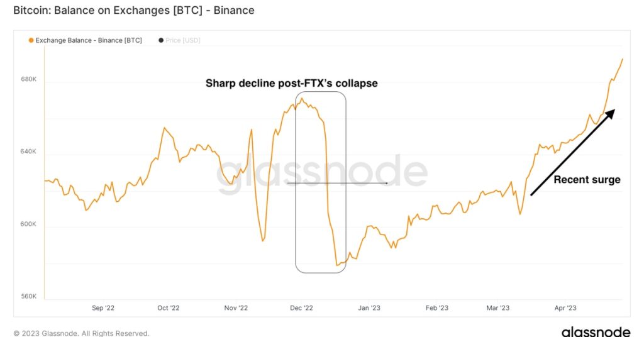Toggle the Exchange Balance - Binance [BTC] series
Image resolution: width=644 pixels, height=337 pixels.
tap(89, 40)
